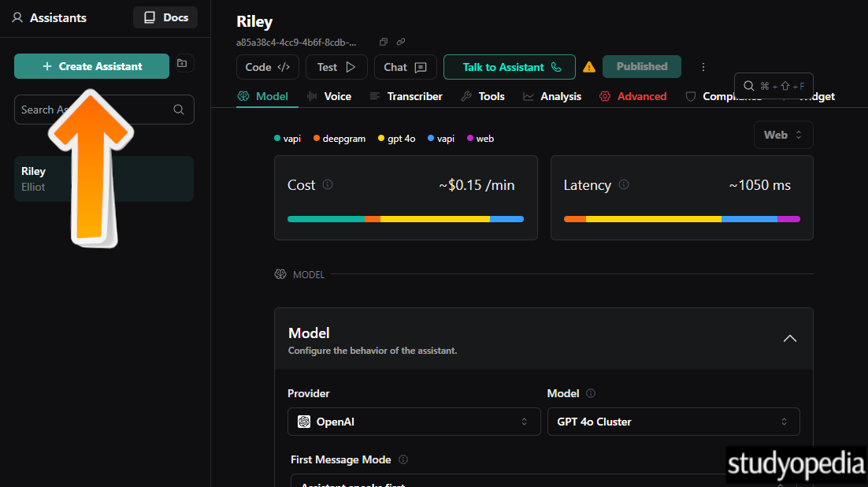Viewport: 868px width, 487px height.
Task: Click the yellow warning triangle icon
Action: (589, 67)
